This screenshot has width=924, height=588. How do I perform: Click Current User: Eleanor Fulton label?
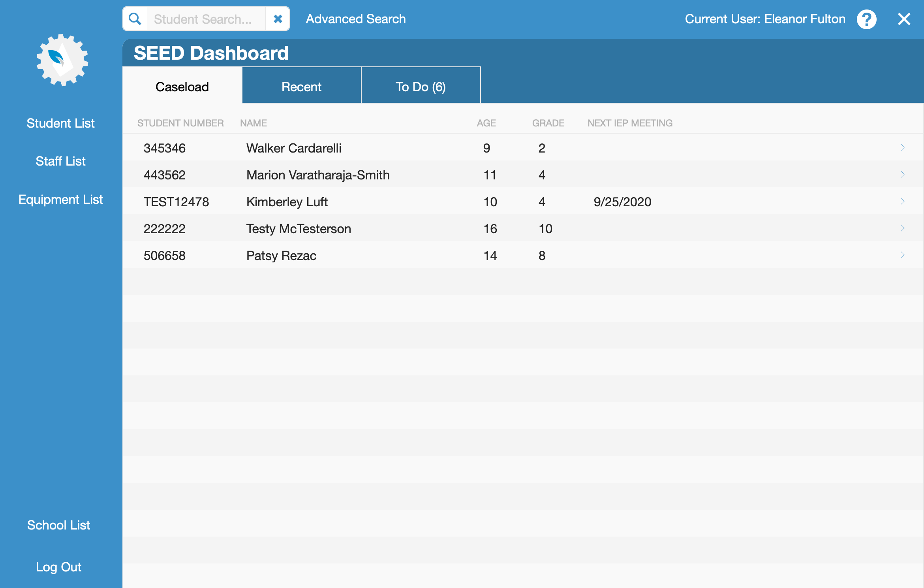[765, 19]
